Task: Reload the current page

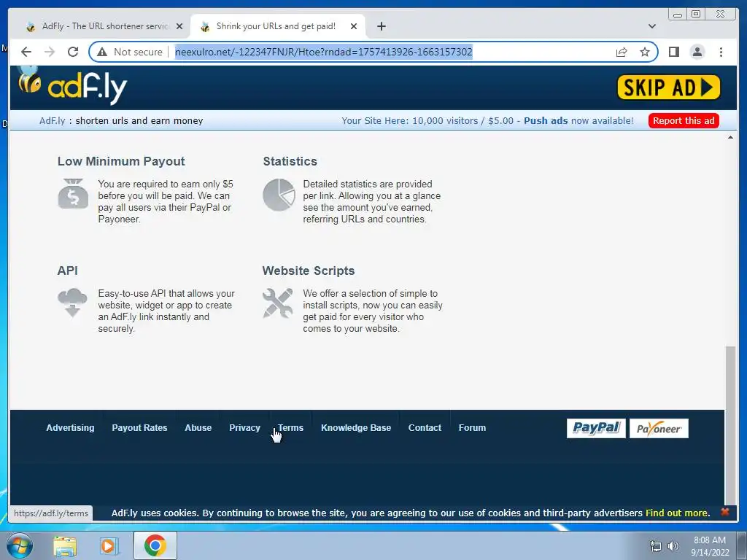Action: click(x=73, y=52)
